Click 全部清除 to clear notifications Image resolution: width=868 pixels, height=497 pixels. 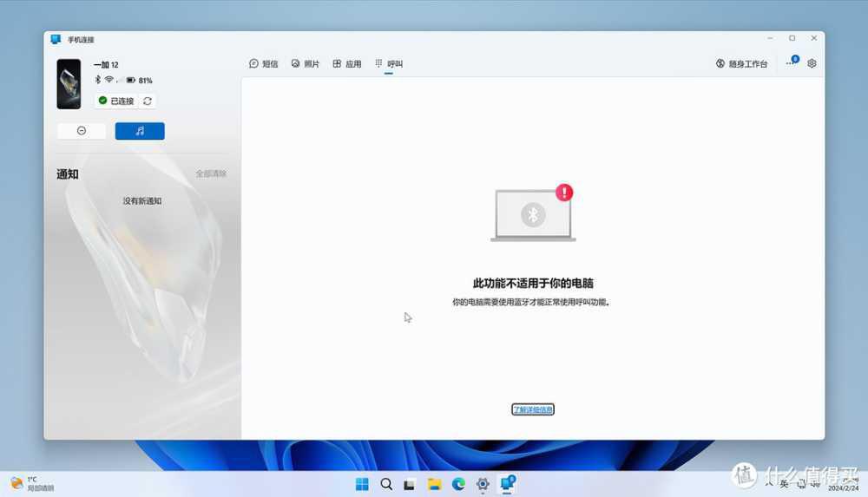[211, 173]
